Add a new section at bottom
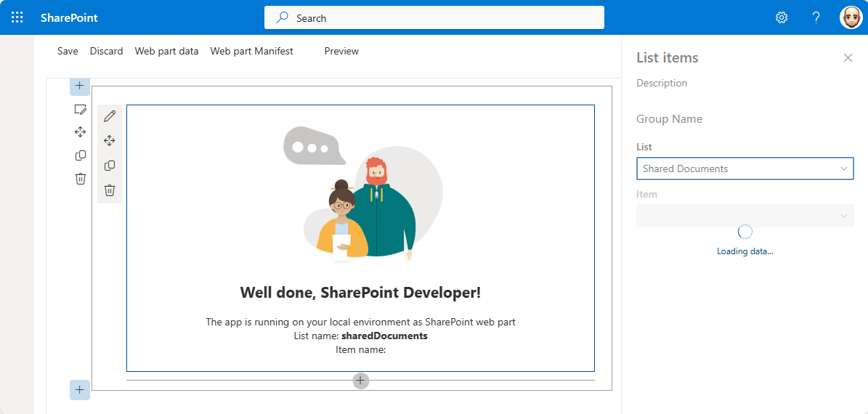 pos(80,389)
